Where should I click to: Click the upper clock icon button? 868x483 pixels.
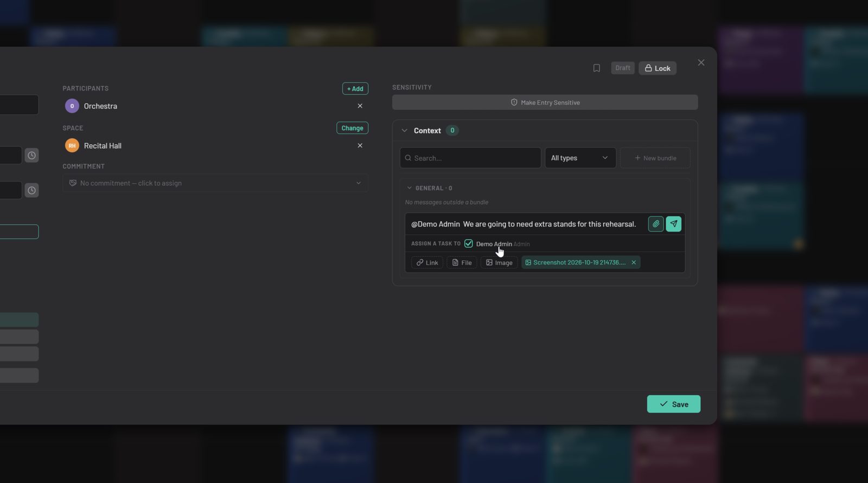(x=32, y=156)
